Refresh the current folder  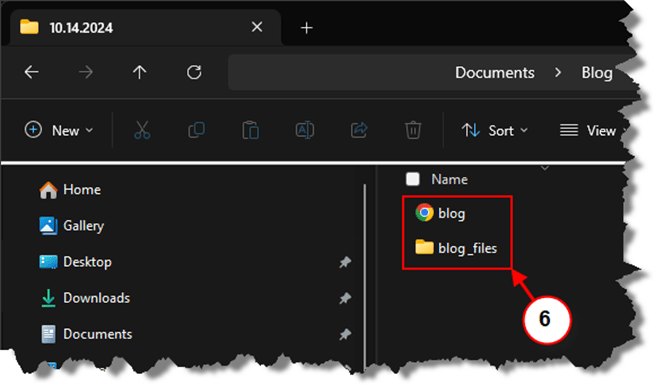[x=194, y=72]
